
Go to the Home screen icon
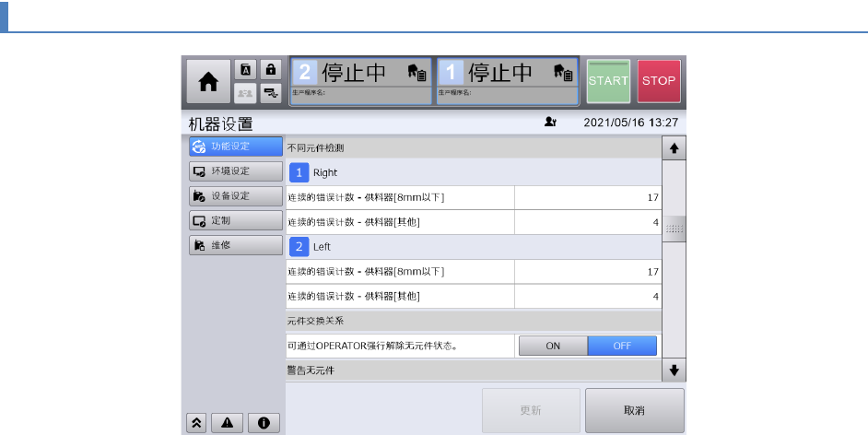(208, 82)
